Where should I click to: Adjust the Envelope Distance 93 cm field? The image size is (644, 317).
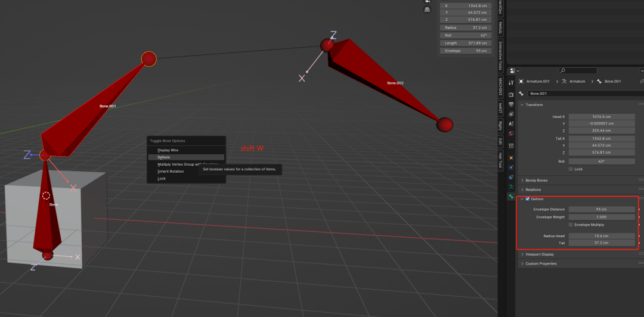coord(602,209)
